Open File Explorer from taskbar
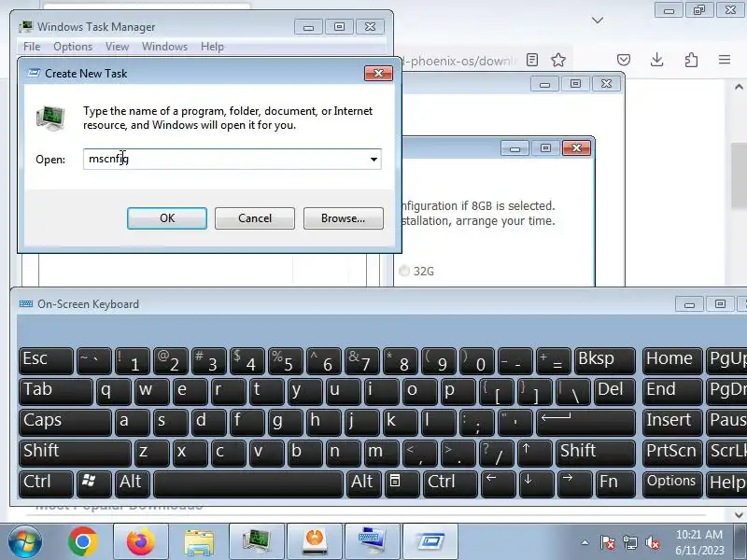 [199, 542]
